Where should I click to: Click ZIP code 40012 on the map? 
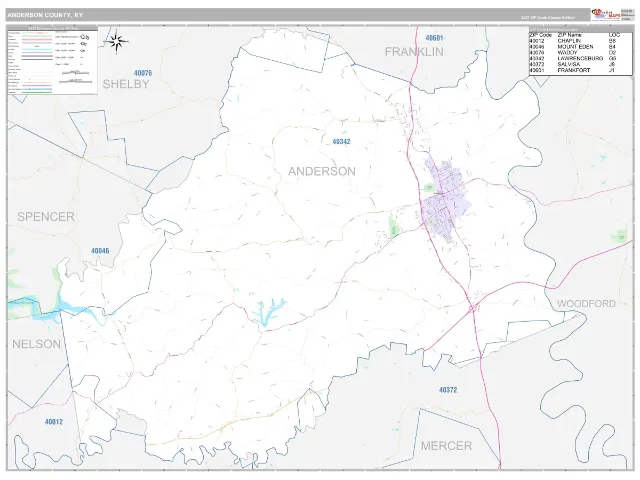tap(53, 422)
